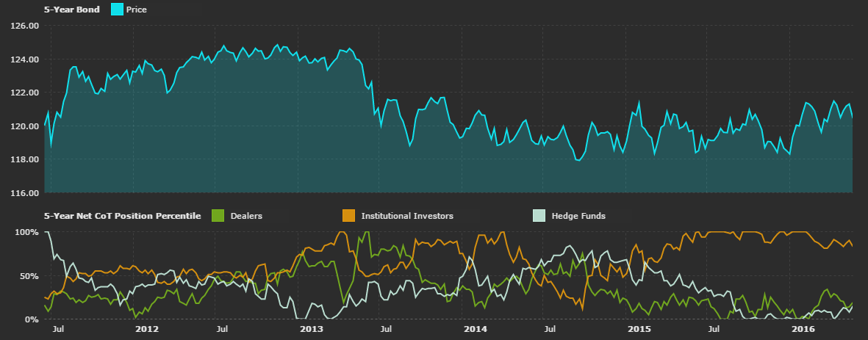
Task: Click the 50% percentile axis label
Action: (29, 276)
